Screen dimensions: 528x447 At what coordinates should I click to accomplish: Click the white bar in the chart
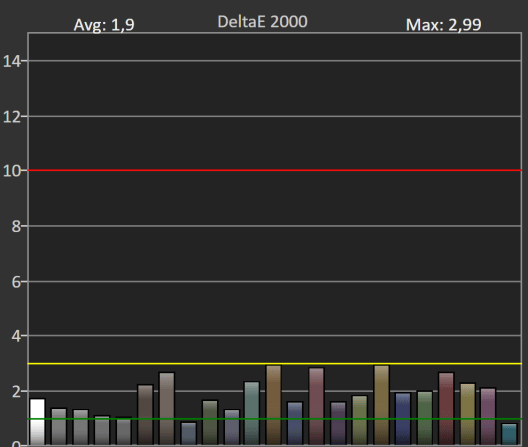[x=37, y=422]
